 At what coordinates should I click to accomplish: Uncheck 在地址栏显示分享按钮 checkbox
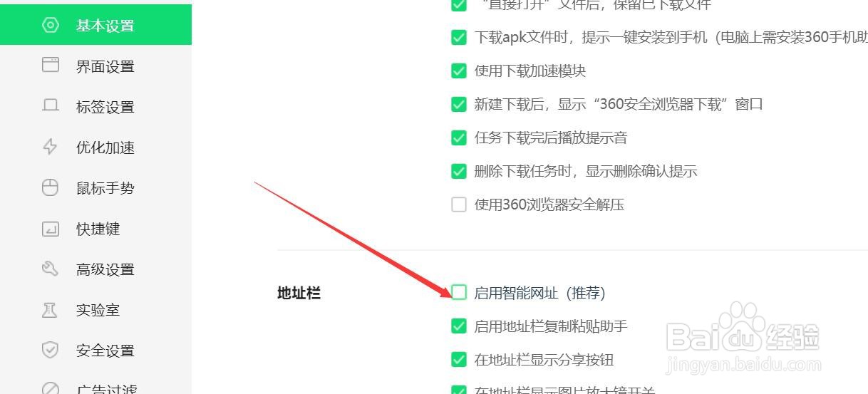tap(459, 360)
